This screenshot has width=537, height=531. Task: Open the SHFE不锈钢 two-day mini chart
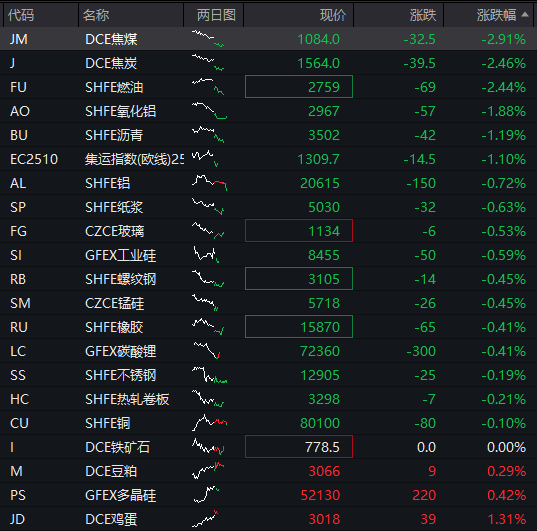pyautogui.click(x=209, y=374)
